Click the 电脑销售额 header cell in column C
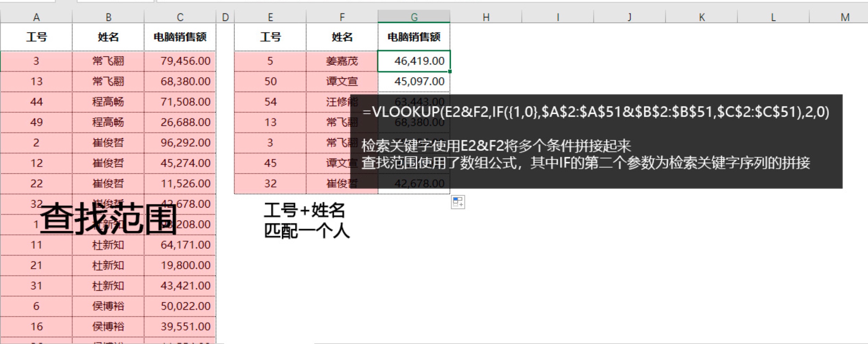 coord(180,37)
